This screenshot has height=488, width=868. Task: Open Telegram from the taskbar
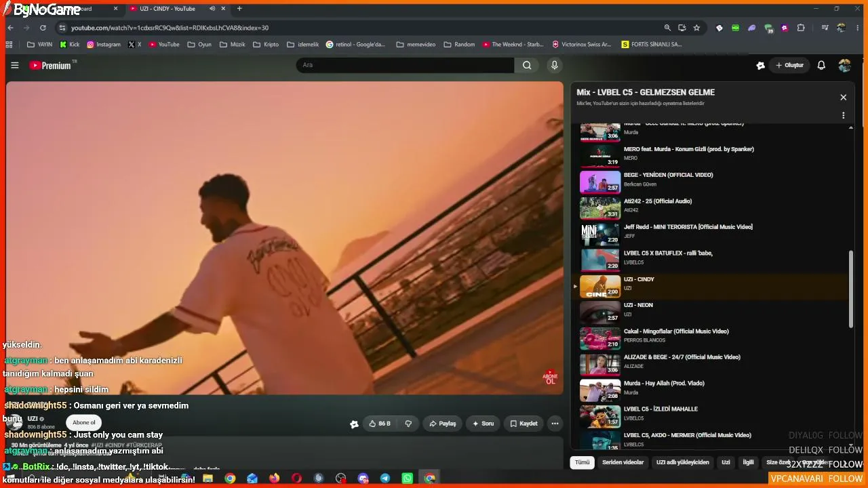pos(385,478)
